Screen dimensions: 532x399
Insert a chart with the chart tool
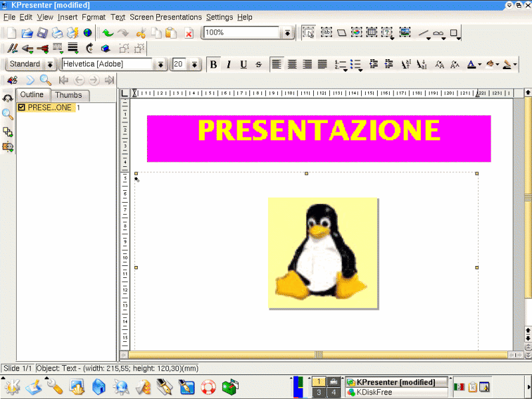(356, 33)
